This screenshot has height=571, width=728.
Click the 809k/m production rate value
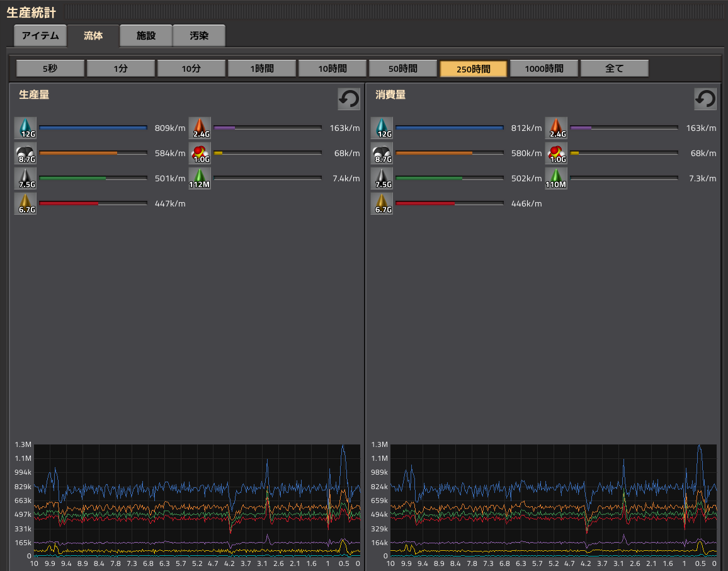(x=170, y=128)
